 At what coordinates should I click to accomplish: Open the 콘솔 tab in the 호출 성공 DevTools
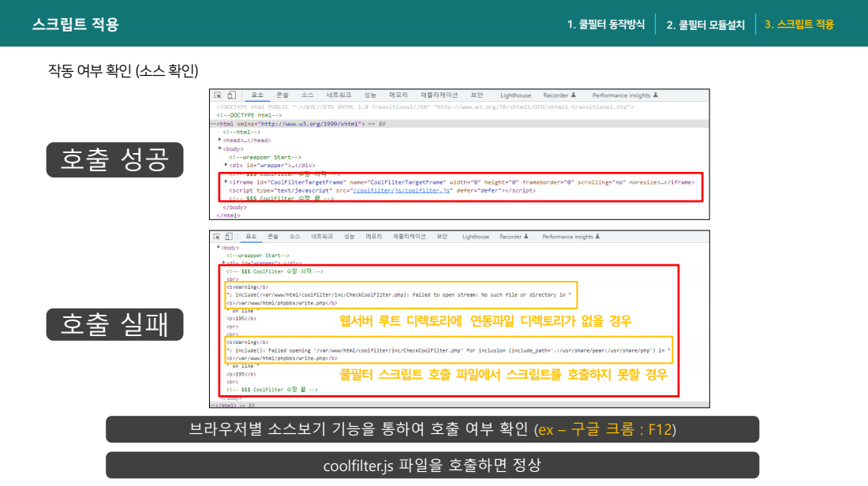282,95
